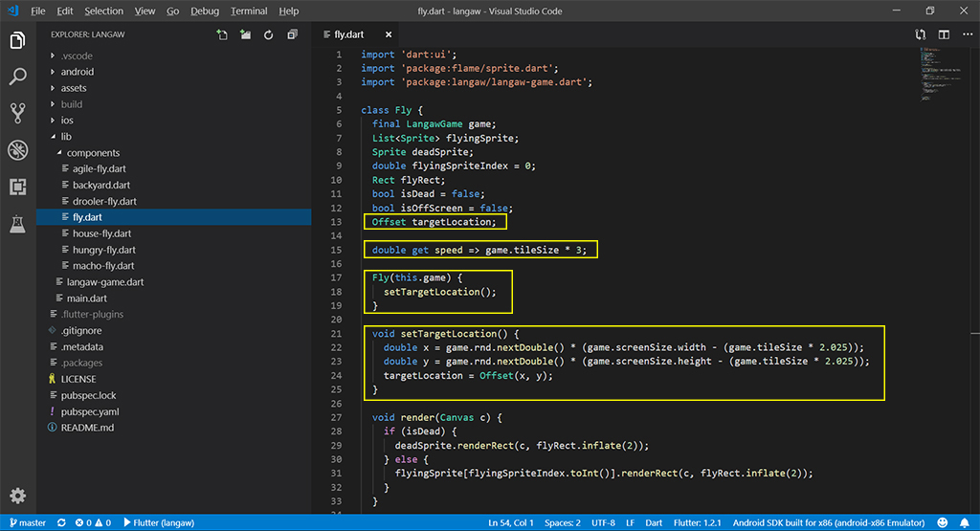Expand the assets folder
The height and width of the screenshot is (531, 980).
(x=73, y=88)
